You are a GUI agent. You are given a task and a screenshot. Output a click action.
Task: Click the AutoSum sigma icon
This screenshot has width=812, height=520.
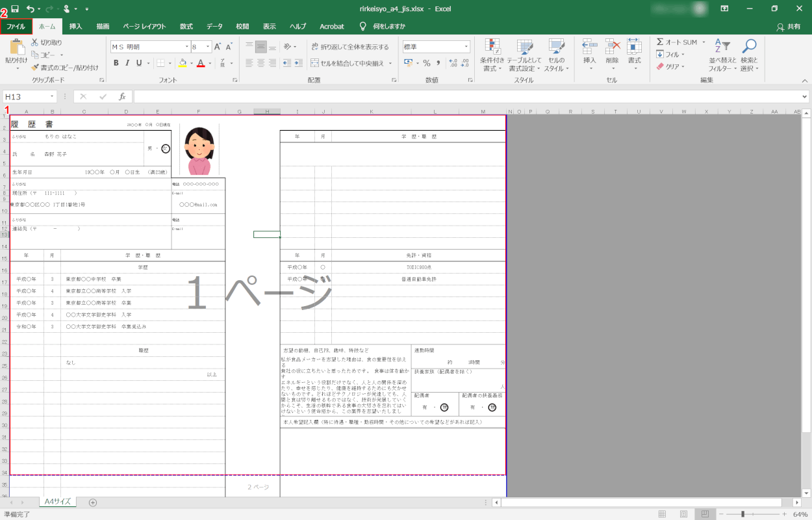(660, 42)
